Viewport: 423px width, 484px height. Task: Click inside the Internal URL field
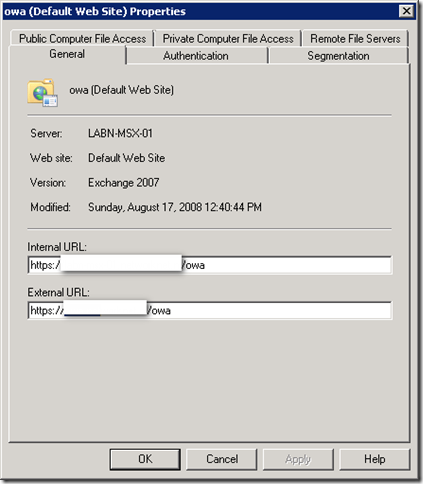click(x=210, y=265)
